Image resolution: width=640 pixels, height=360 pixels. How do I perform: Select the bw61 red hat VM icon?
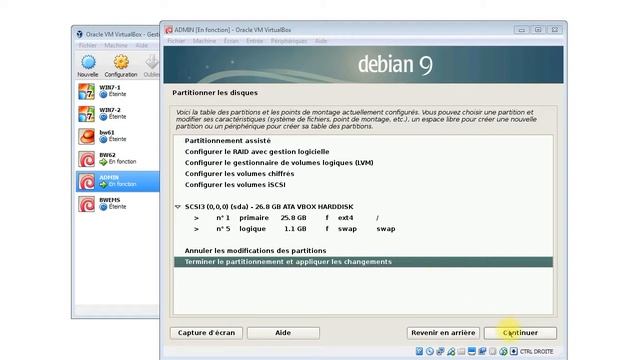point(87,136)
